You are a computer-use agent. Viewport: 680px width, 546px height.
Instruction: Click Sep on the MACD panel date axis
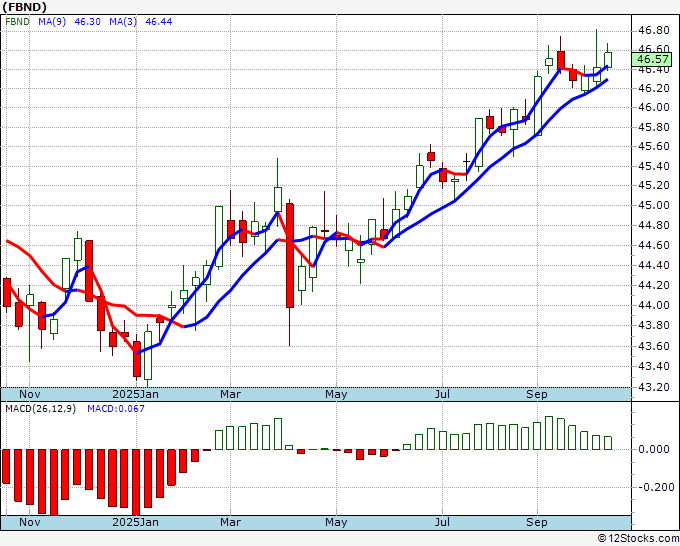click(537, 522)
